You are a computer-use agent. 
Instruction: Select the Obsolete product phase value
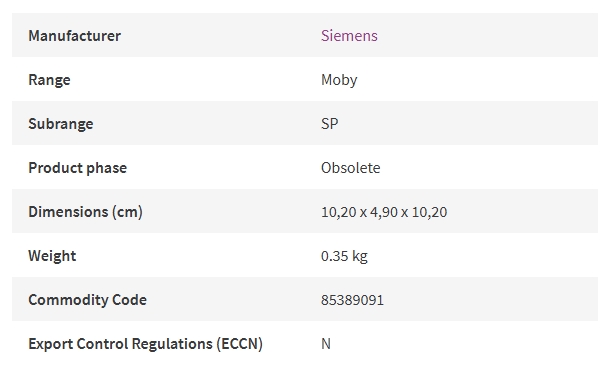[x=350, y=168]
